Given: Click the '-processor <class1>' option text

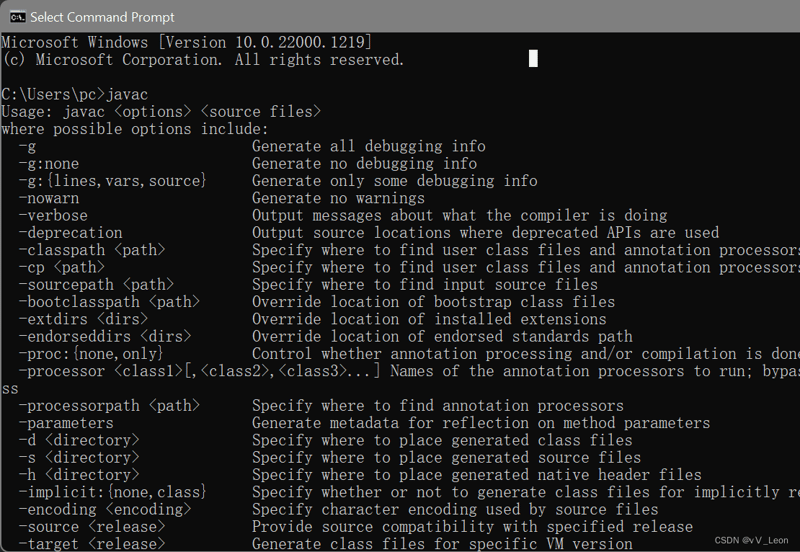Looking at the screenshot, I should tap(100, 371).
